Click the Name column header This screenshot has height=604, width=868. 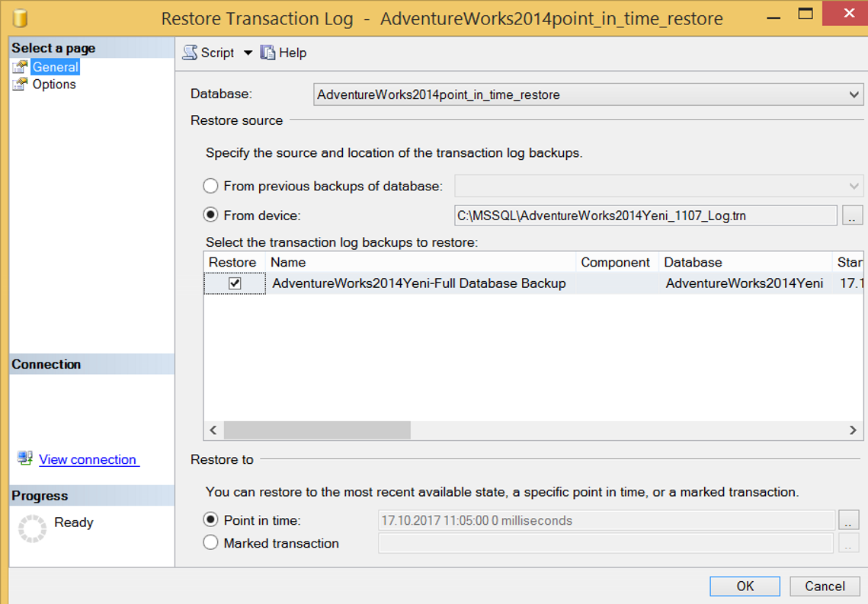[x=421, y=262]
